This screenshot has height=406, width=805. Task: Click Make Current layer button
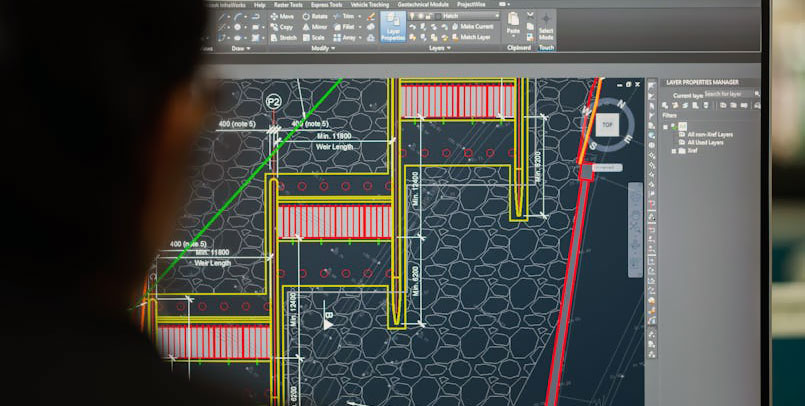[472, 26]
